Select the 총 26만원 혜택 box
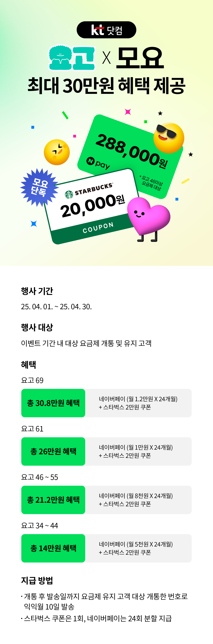Image resolution: width=213 pixels, height=644 pixels. [x=53, y=451]
